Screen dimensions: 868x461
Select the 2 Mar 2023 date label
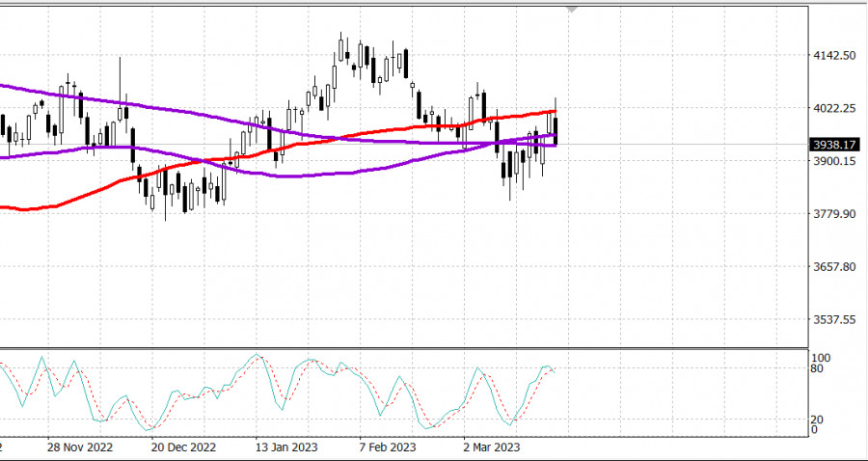tap(494, 448)
